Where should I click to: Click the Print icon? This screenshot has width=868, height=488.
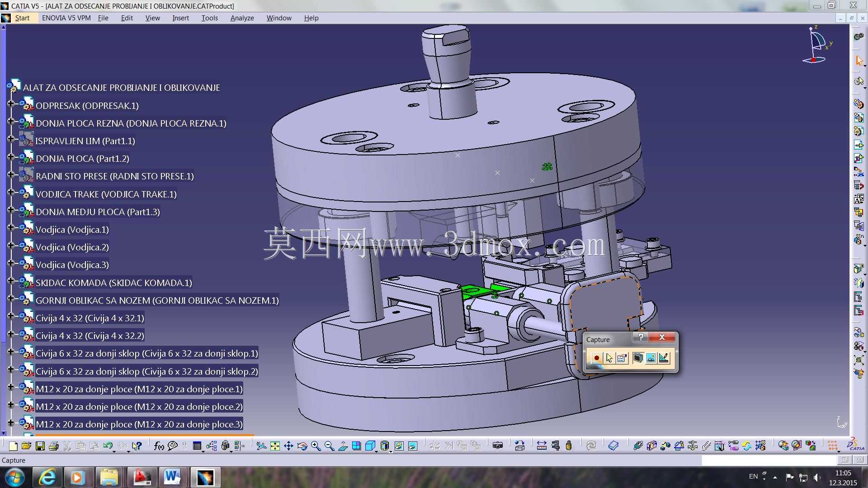pos(54,446)
